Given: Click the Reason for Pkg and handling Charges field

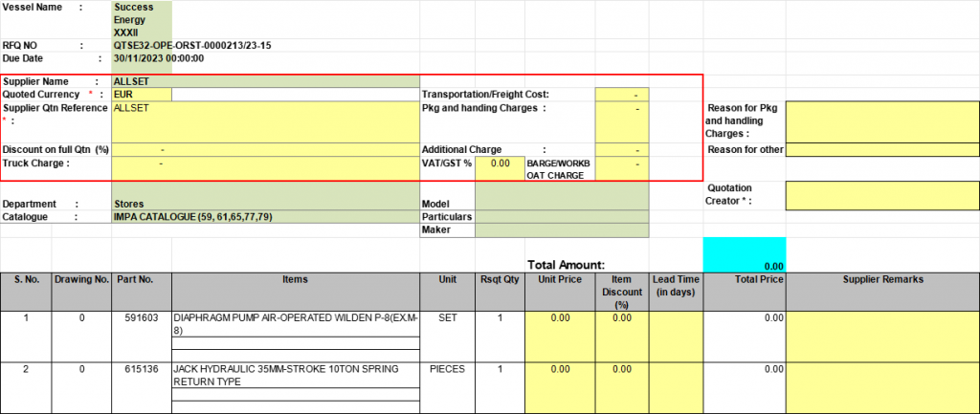Looking at the screenshot, I should (881, 120).
